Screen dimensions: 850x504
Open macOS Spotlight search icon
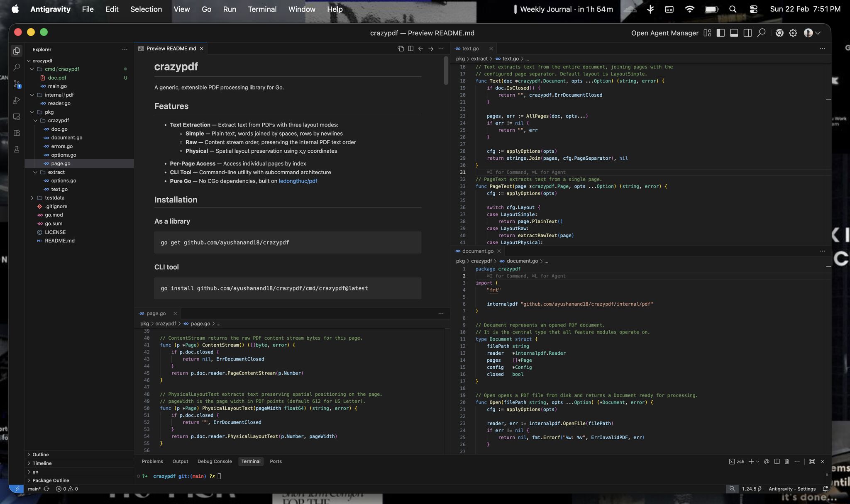(x=733, y=9)
